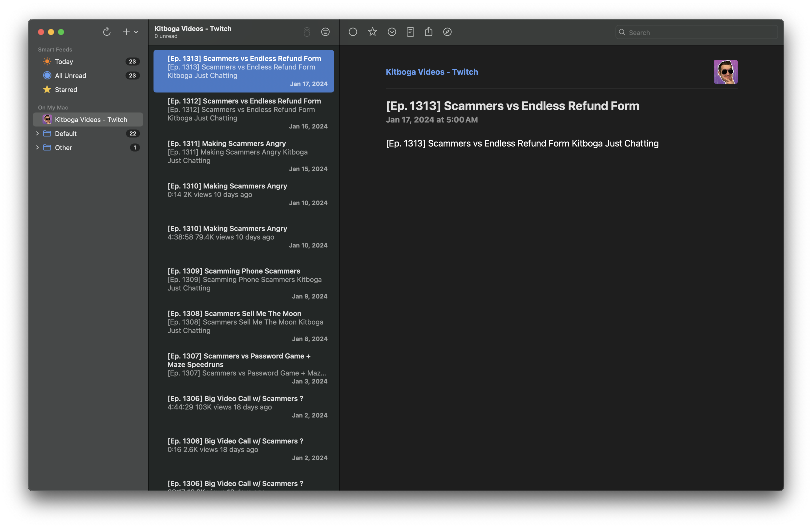812x528 pixels.
Task: Click Kitboga Videos - Twitch link in article
Action: (431, 72)
